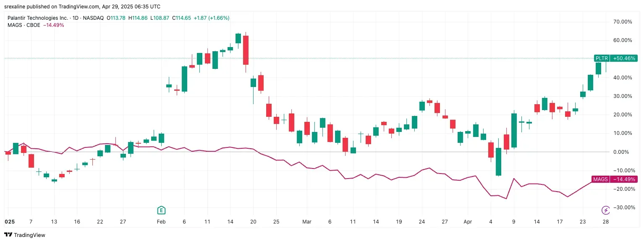Select the Palantir Technologies Inc. title
The image size is (644, 242).
tap(38, 18)
